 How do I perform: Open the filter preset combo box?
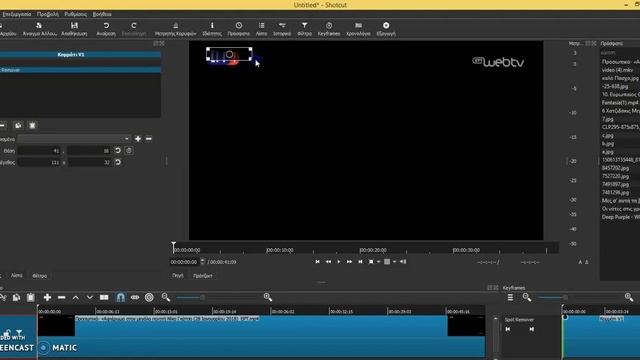pos(74,139)
